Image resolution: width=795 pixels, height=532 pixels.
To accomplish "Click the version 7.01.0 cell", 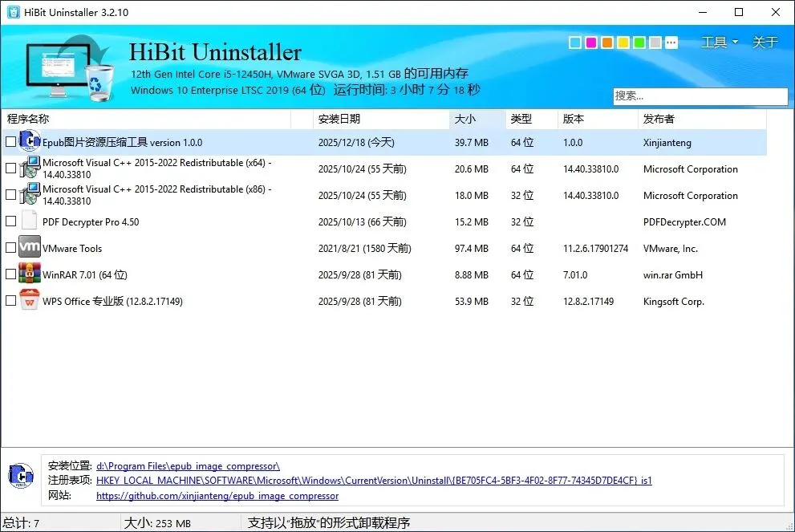I will [575, 275].
